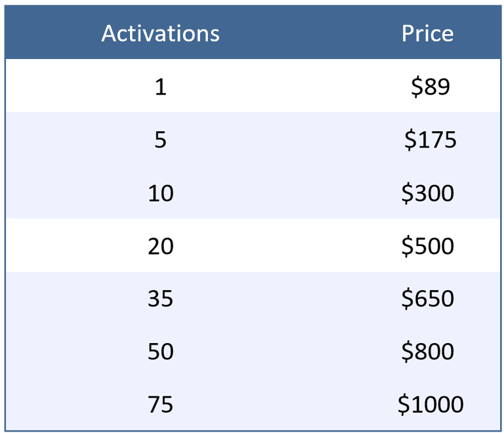Screen dimensions: 504x433
Task: Click the Price column header
Action: (x=427, y=33)
